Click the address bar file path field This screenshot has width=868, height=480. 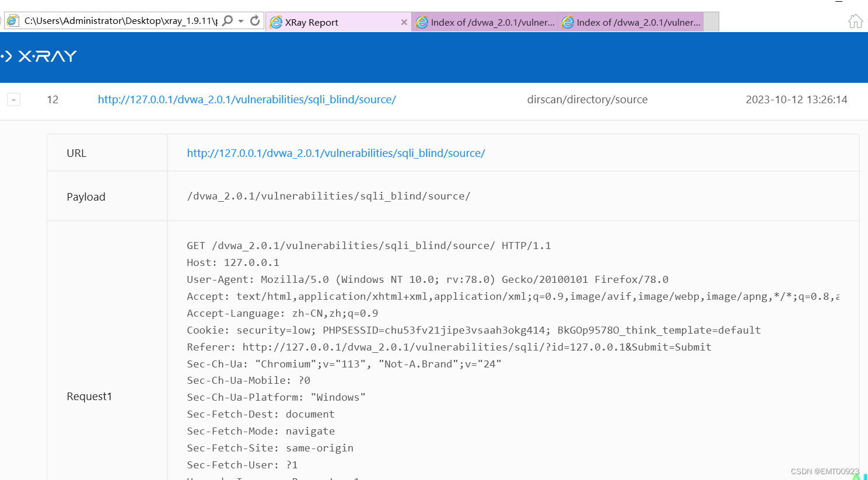[121, 21]
